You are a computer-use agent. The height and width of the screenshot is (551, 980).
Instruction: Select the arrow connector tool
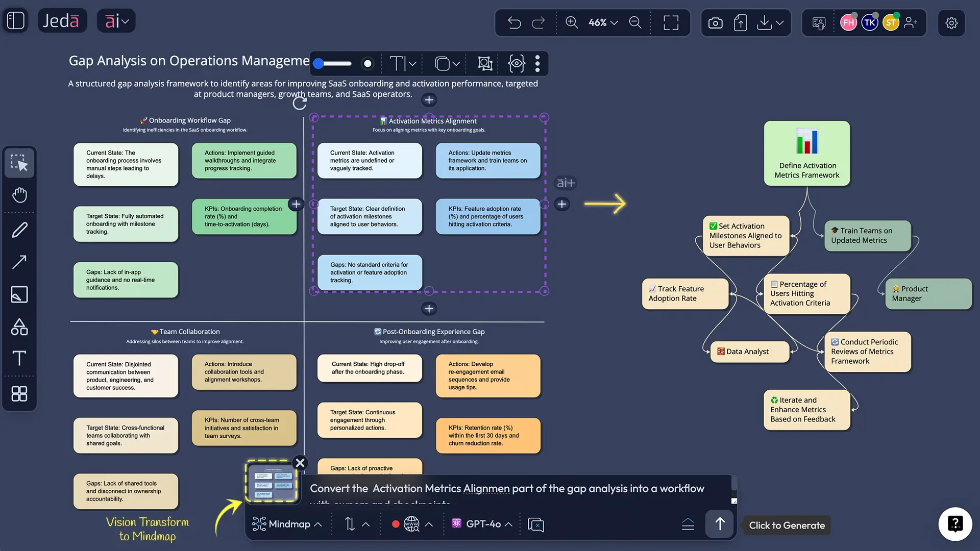tap(19, 262)
